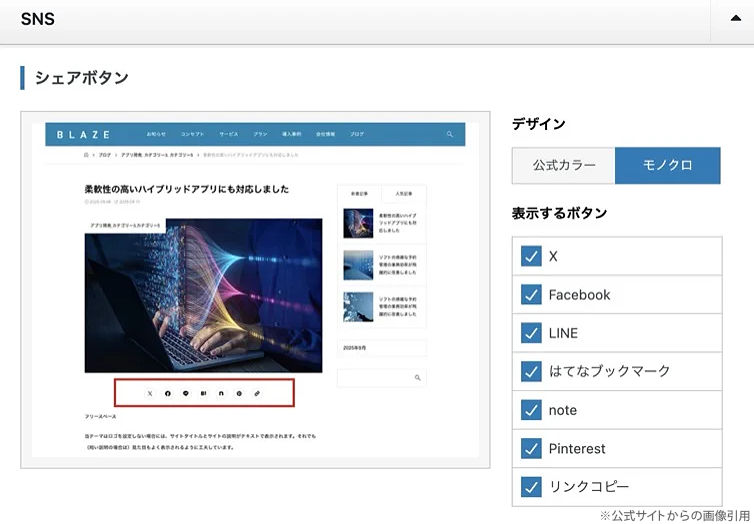Viewport: 754px width, 524px height.
Task: Select the 公式カラー design option
Action: coord(564,165)
